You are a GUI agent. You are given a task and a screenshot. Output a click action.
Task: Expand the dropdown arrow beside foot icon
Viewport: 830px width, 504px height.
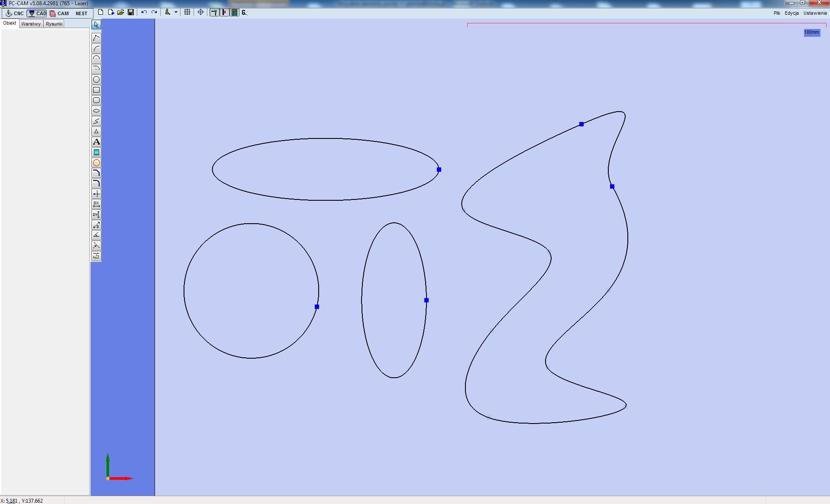click(176, 12)
